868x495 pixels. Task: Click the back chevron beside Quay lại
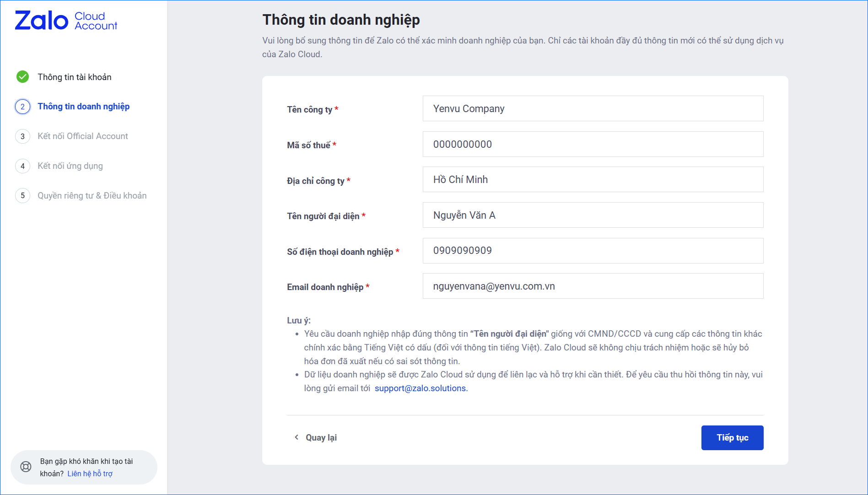click(297, 437)
